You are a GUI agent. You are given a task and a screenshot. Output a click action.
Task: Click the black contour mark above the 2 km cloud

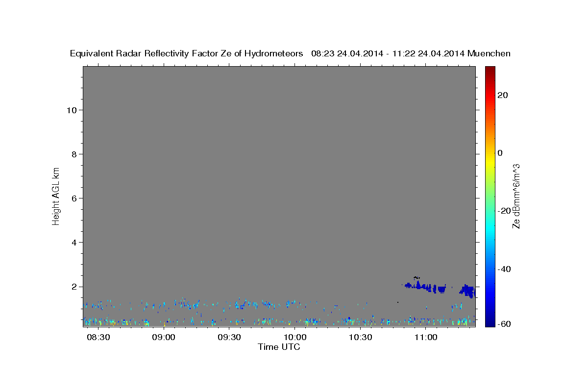tap(417, 277)
